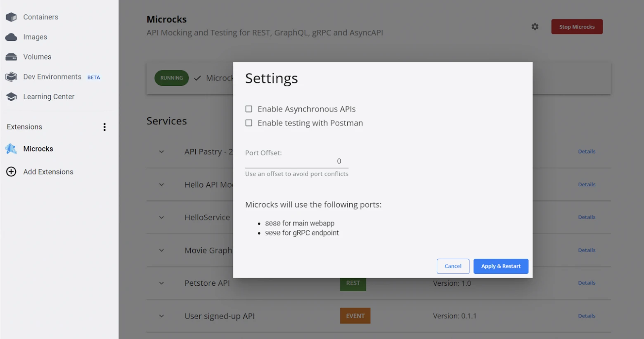
Task: Click the Volumes drive icon
Action: [x=11, y=57]
